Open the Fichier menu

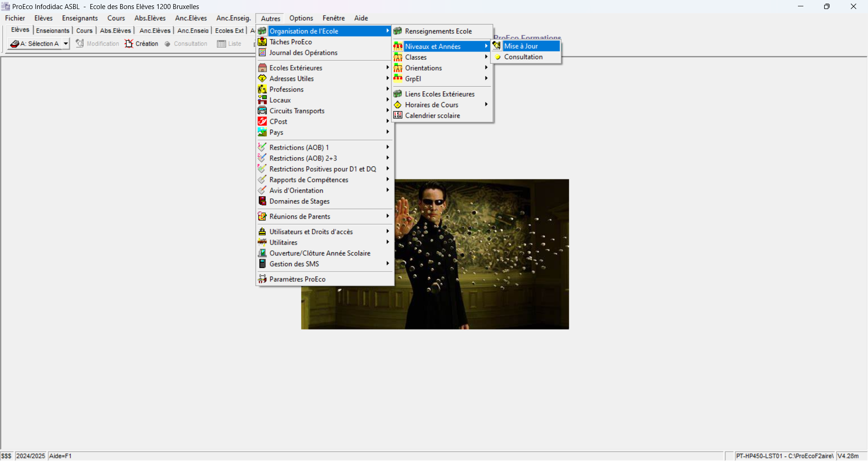15,18
